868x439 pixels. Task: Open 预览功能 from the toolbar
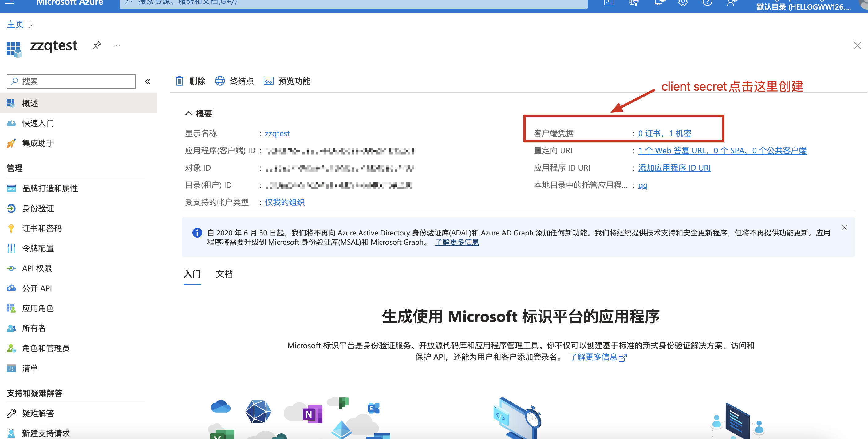(x=287, y=81)
